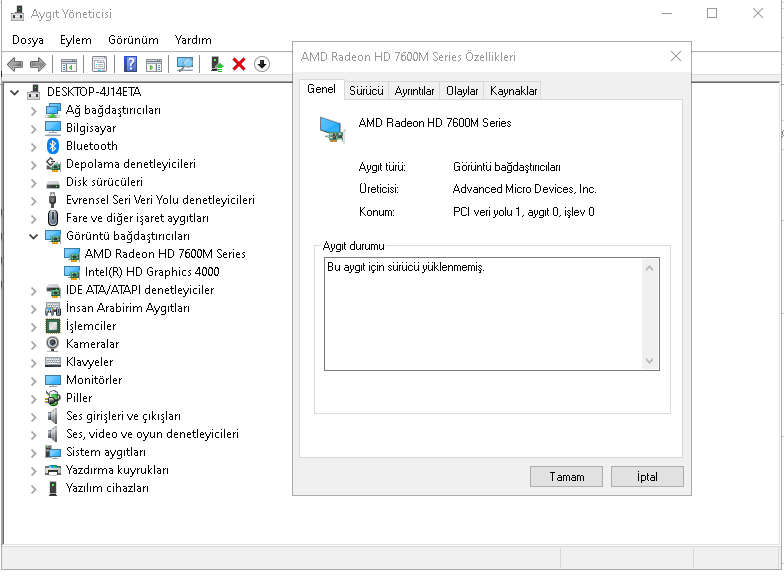The image size is (784, 576).
Task: Click the Back arrow toolbar icon
Action: (x=16, y=64)
